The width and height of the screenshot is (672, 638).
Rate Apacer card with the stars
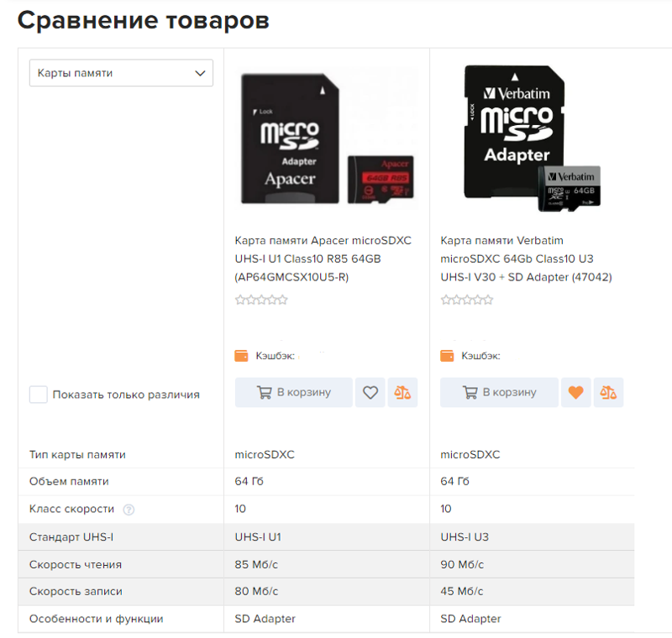click(261, 300)
